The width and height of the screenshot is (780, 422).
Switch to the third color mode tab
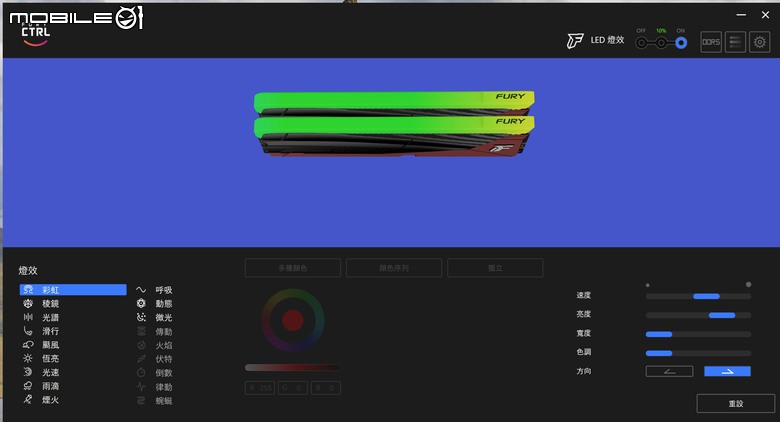(495, 268)
